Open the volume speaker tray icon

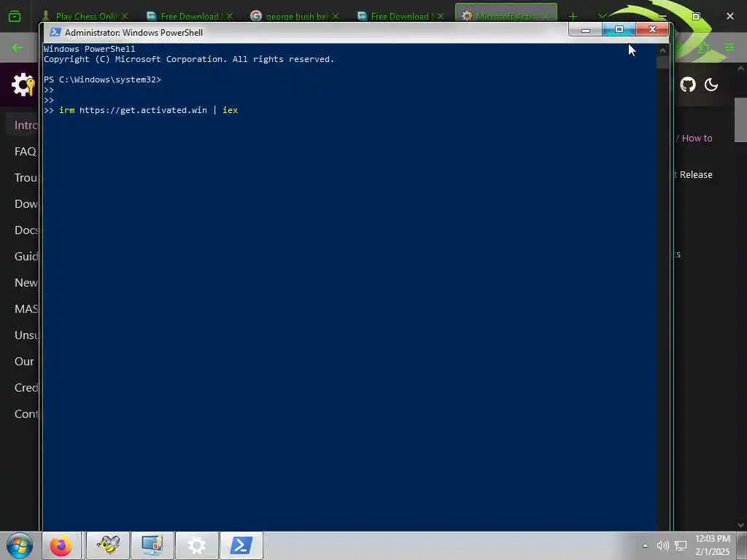[662, 545]
